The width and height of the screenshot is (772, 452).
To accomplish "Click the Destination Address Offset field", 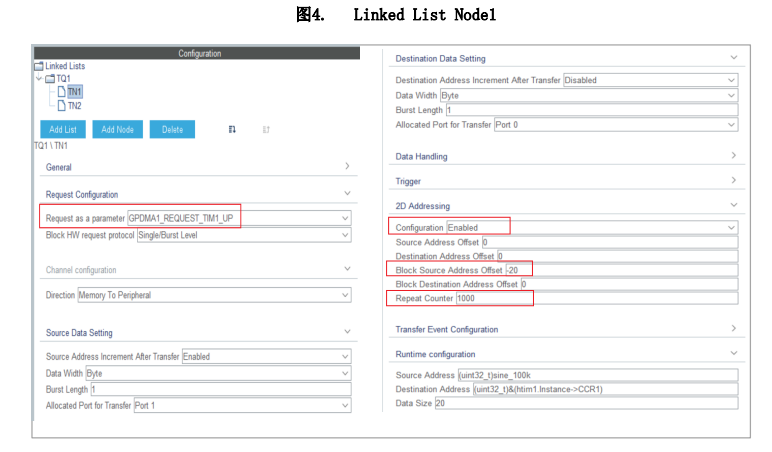I will [617, 256].
